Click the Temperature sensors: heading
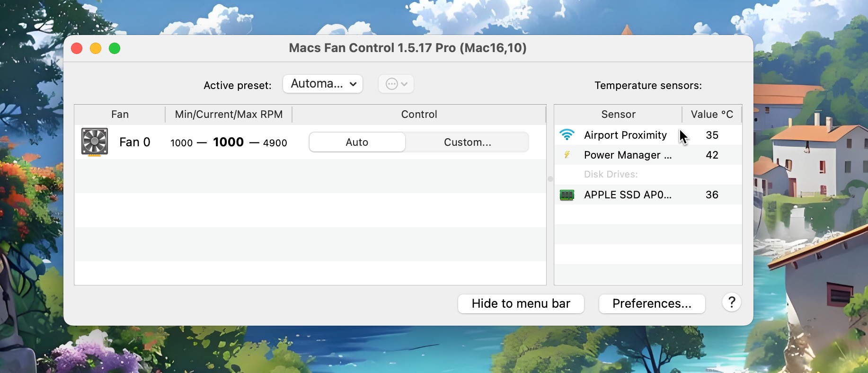 pos(648,85)
